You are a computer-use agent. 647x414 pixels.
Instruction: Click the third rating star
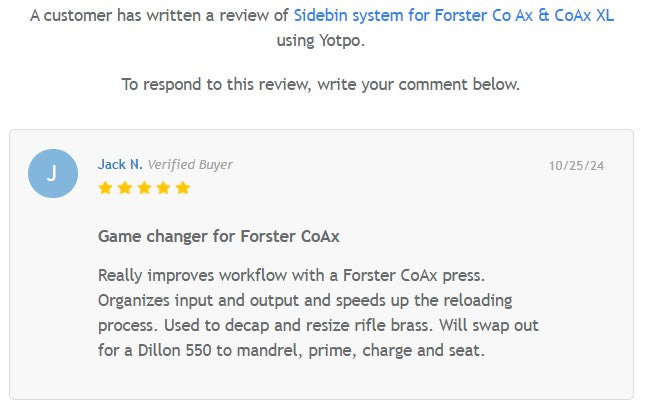point(143,187)
